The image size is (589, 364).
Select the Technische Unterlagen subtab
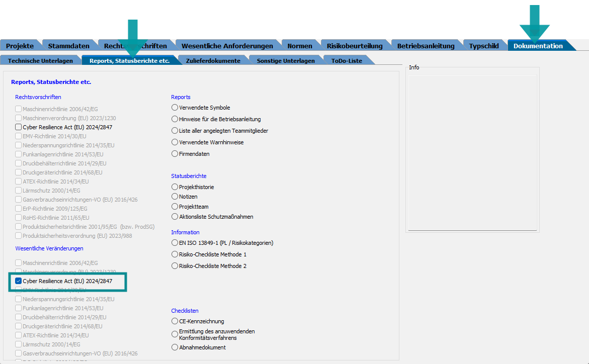coord(40,61)
